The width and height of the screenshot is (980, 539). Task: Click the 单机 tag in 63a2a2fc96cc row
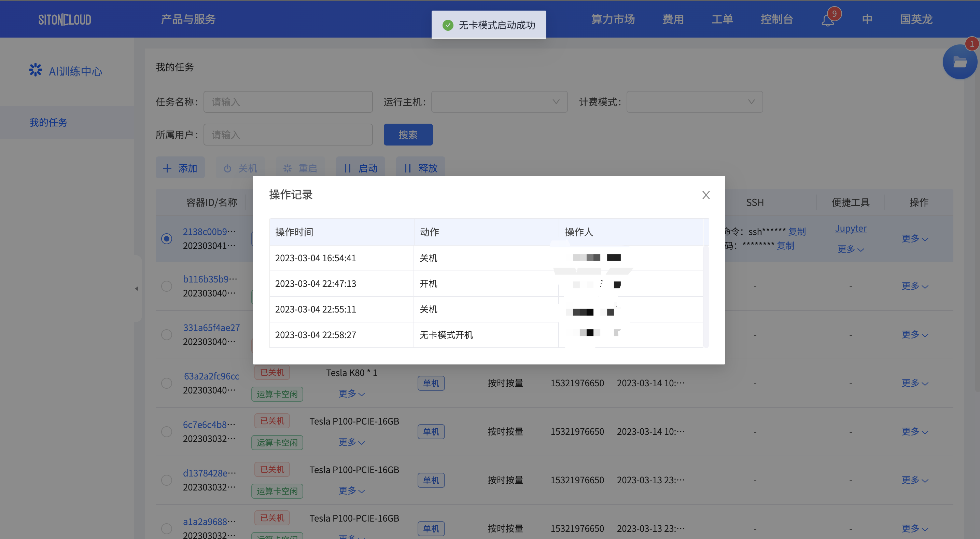(x=431, y=383)
